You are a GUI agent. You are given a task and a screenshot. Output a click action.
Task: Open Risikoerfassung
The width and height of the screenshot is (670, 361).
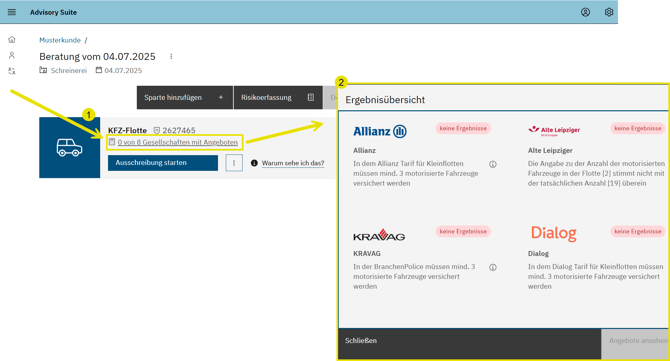click(x=278, y=97)
